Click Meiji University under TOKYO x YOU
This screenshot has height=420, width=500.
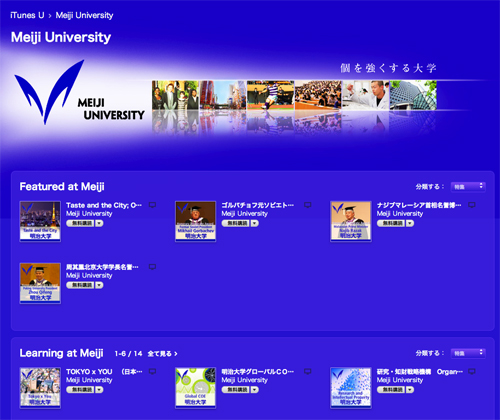89,380
